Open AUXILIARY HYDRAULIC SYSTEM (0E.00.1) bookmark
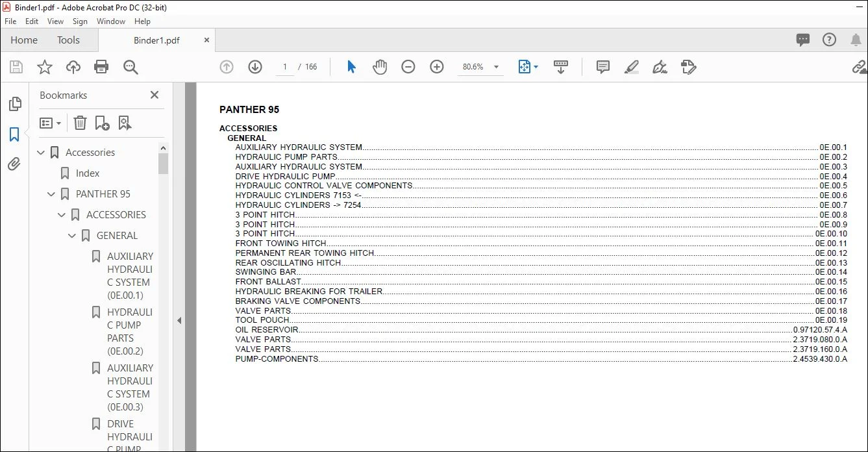868x452 pixels. pyautogui.click(x=130, y=276)
